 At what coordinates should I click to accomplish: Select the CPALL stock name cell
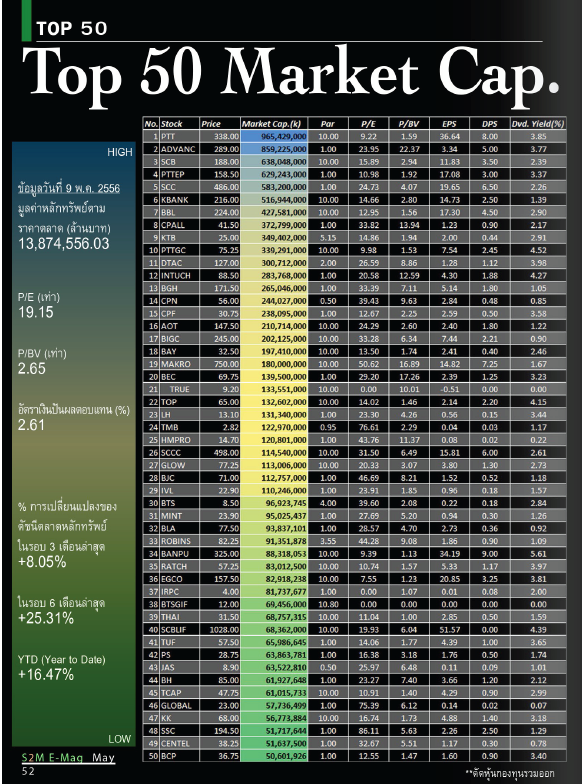[180, 225]
